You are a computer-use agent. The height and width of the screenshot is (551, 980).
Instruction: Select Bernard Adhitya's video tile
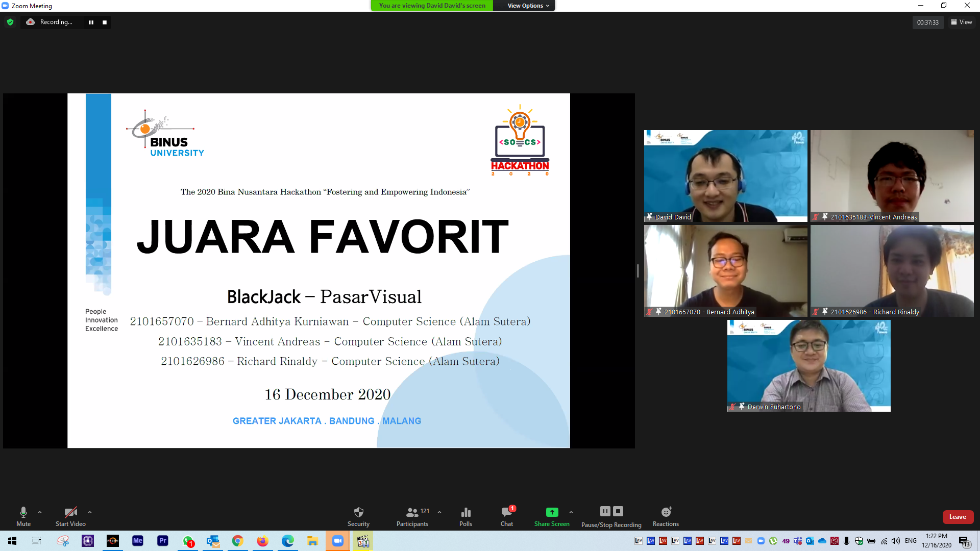725,271
